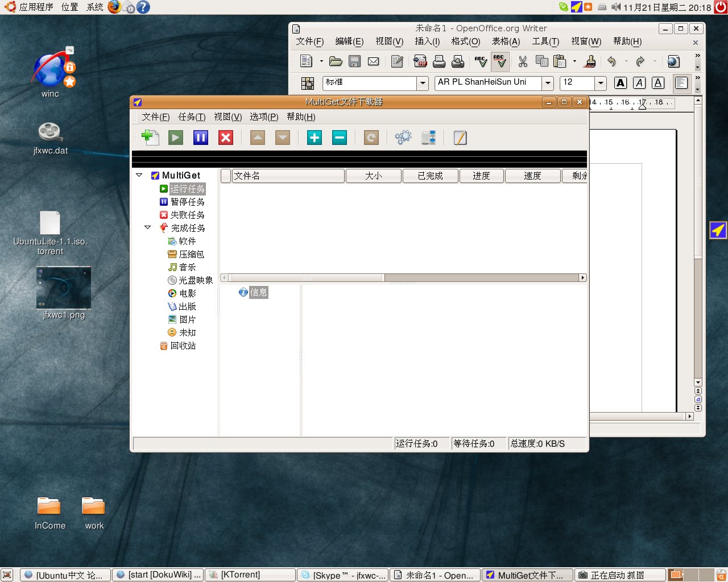Collapse the 完成任务 tree node
Viewport: 728px width, 582px height.
pyautogui.click(x=148, y=228)
